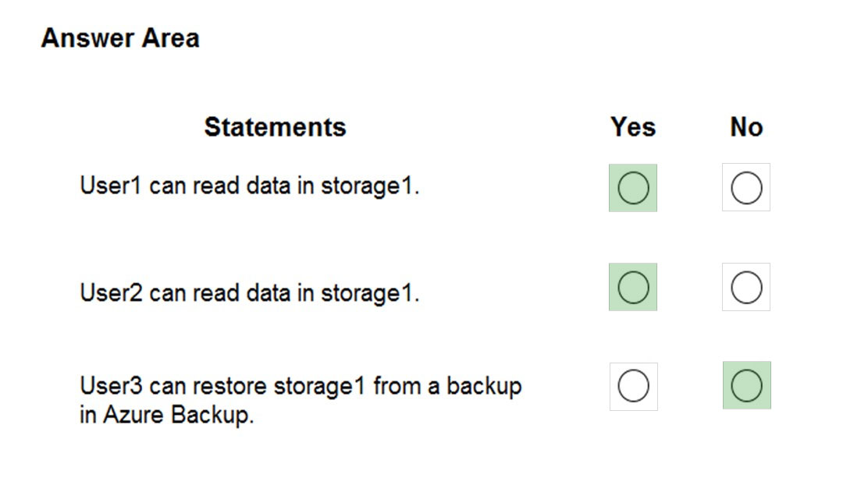Click the User3 restore storage1 statement text
The width and height of the screenshot is (868, 478).
point(301,401)
